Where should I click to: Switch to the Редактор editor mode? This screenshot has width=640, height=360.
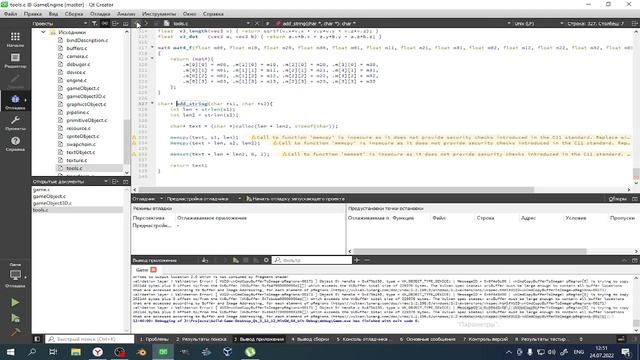click(x=15, y=61)
